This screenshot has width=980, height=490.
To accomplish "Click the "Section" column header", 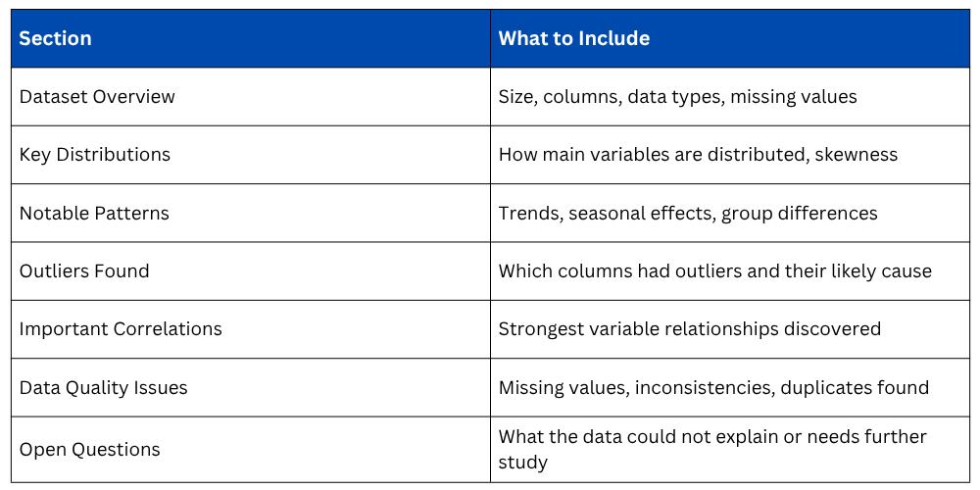I will 55,38.
